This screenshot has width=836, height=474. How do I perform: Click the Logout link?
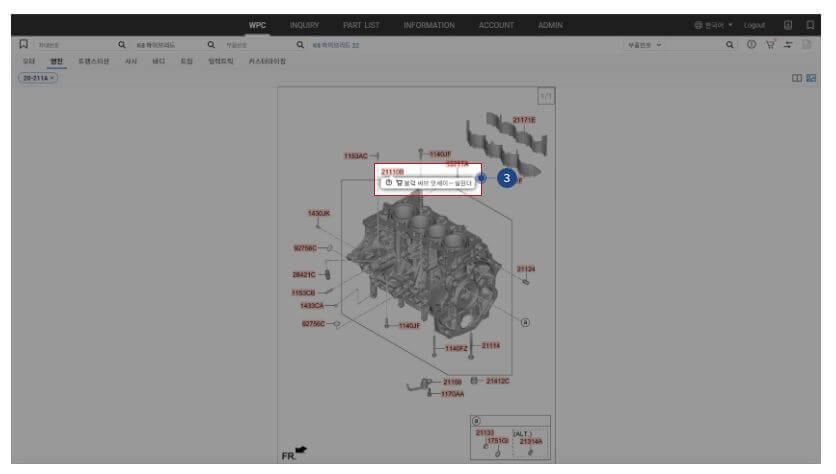pos(754,25)
